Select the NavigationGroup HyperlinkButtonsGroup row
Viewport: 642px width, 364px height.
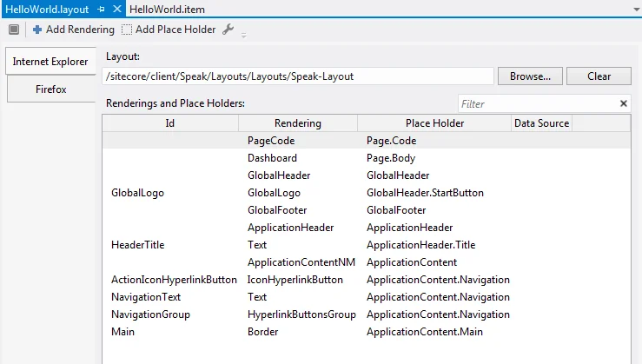pyautogui.click(x=367, y=314)
